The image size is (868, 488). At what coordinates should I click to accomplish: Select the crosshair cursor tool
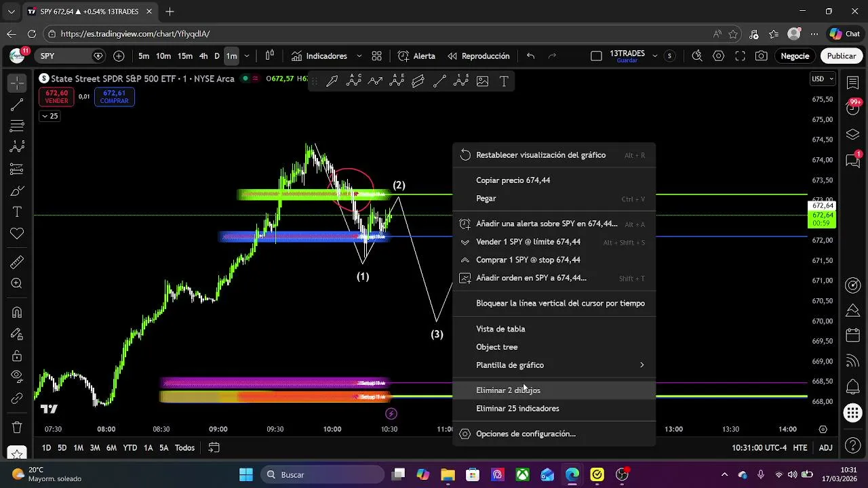pos(17,83)
